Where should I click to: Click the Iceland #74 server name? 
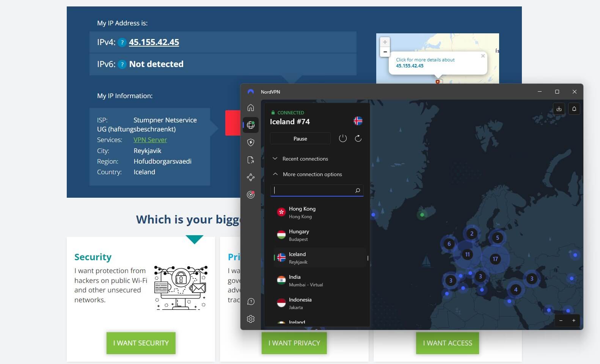tap(290, 122)
